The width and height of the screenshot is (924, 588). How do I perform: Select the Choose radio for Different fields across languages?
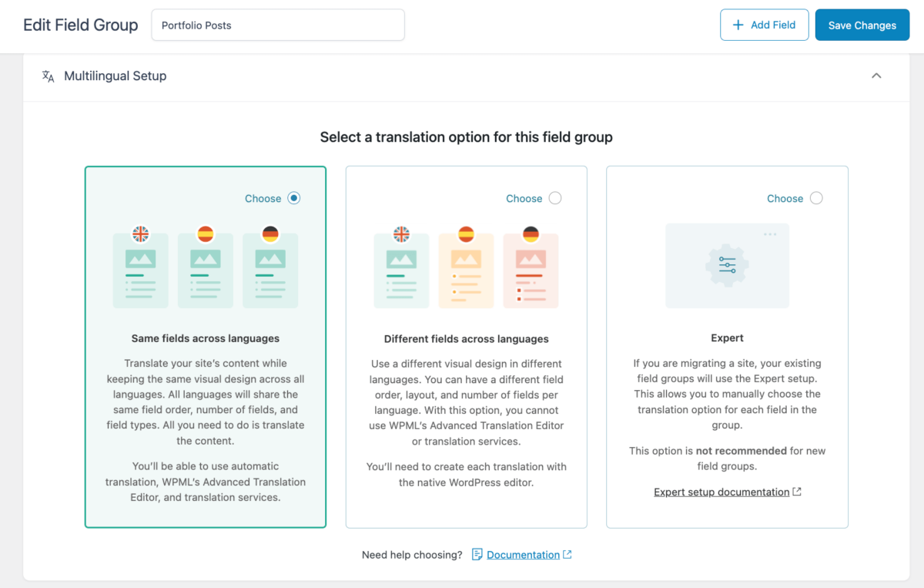tap(554, 198)
